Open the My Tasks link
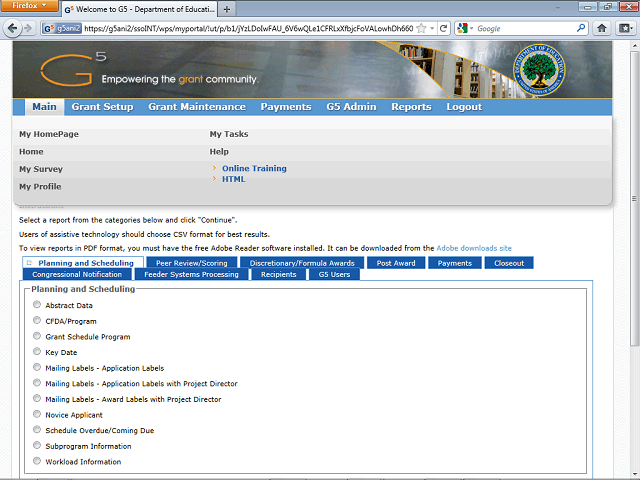This screenshot has height=480, width=640. (x=229, y=134)
